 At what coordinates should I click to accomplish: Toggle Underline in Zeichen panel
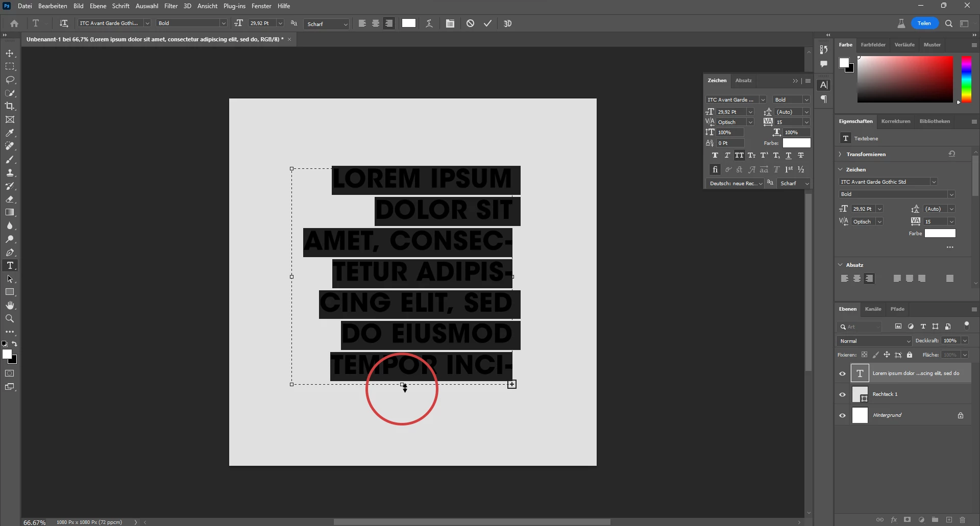(x=789, y=156)
